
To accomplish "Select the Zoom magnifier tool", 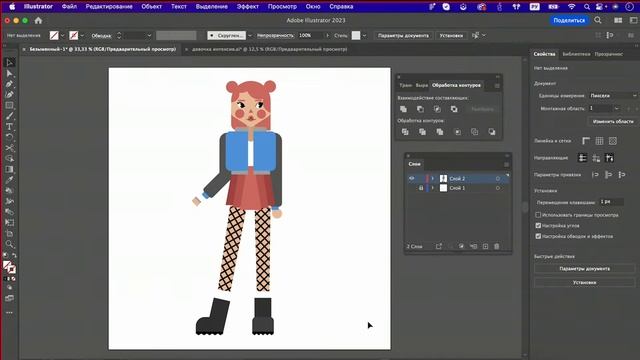I will (x=10, y=244).
